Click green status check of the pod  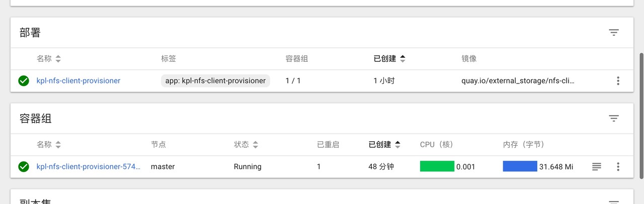tap(24, 167)
